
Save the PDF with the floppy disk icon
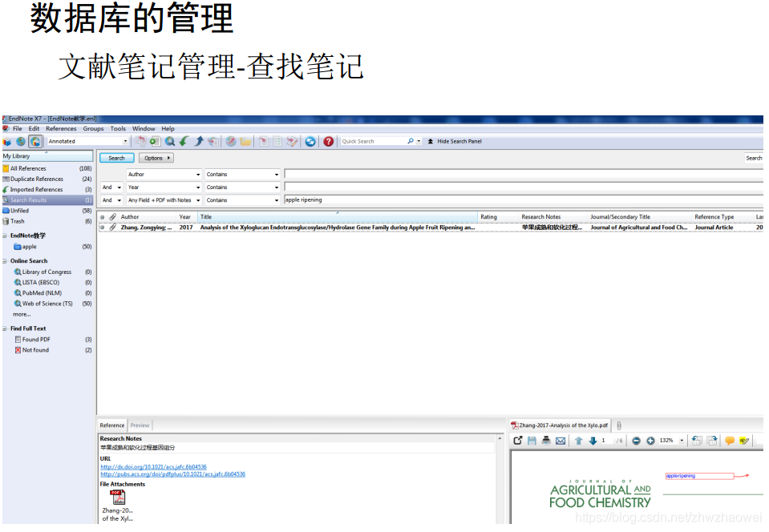(532, 441)
